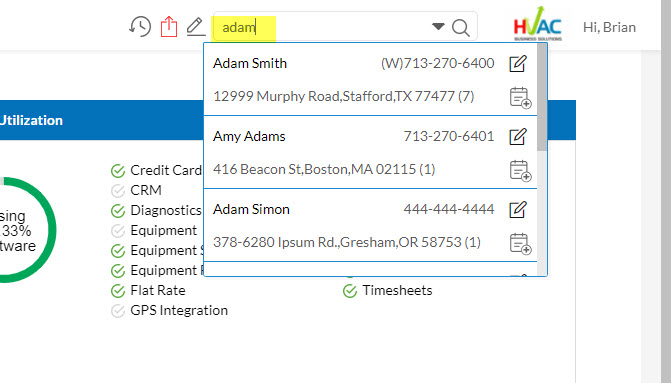Click the red share/export icon
The height and width of the screenshot is (383, 671).
tap(169, 27)
